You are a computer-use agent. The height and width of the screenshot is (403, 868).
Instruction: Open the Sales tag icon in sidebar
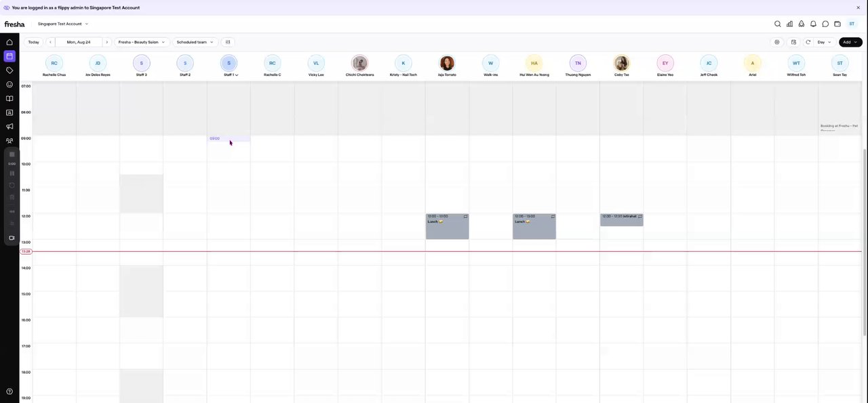pyautogui.click(x=9, y=70)
